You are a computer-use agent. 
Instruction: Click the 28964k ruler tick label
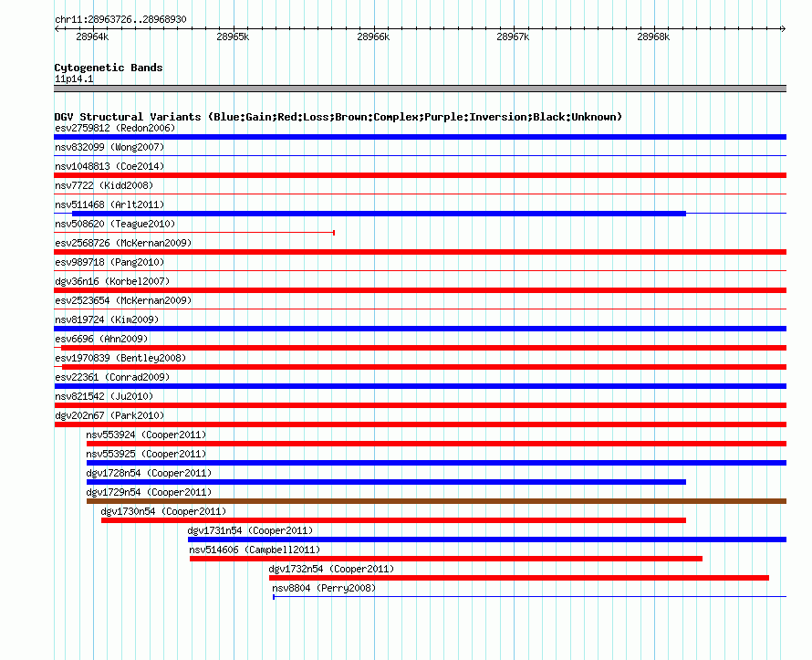92,37
